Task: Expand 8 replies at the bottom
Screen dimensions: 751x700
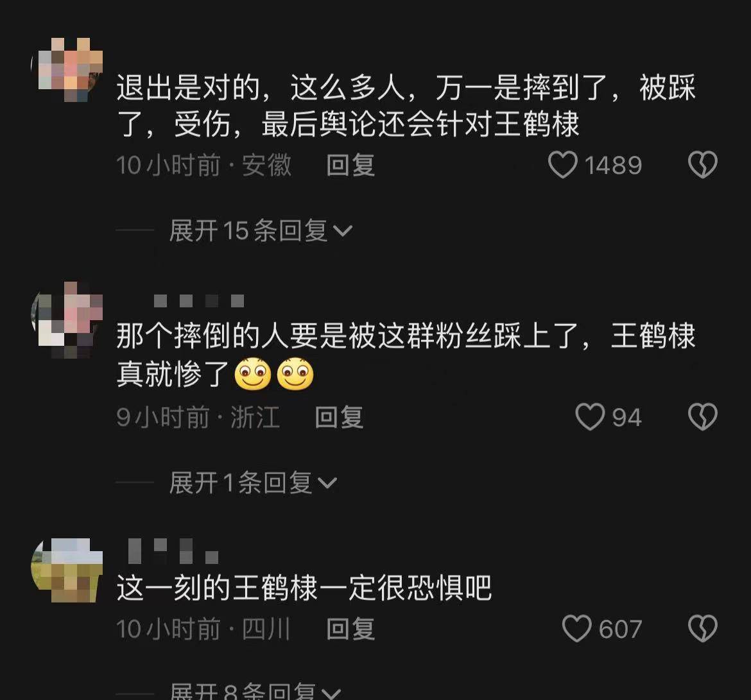Action: pos(255,690)
